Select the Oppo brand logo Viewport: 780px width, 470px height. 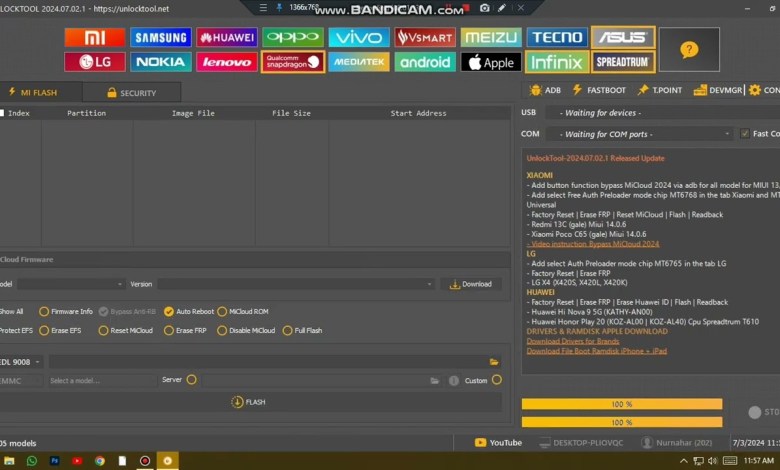[293, 37]
